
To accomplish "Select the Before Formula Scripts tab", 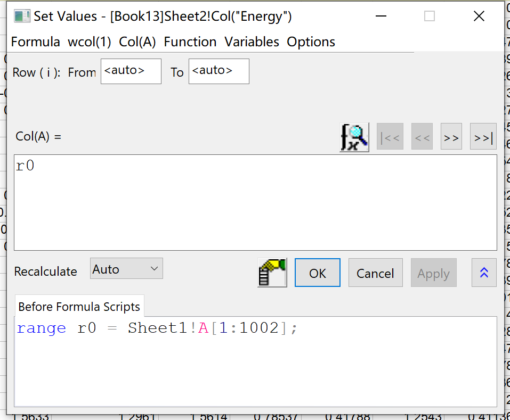I will pyautogui.click(x=79, y=306).
